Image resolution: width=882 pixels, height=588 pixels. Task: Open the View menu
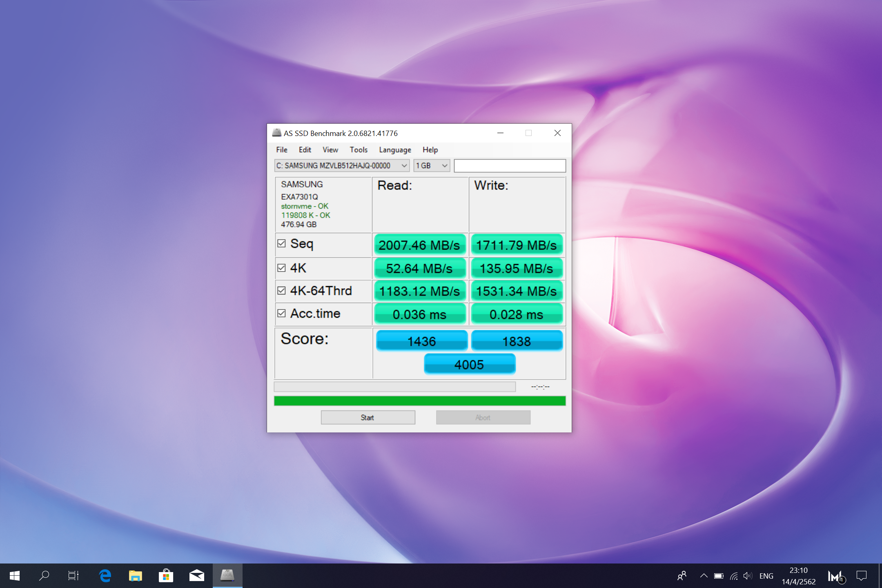(330, 150)
